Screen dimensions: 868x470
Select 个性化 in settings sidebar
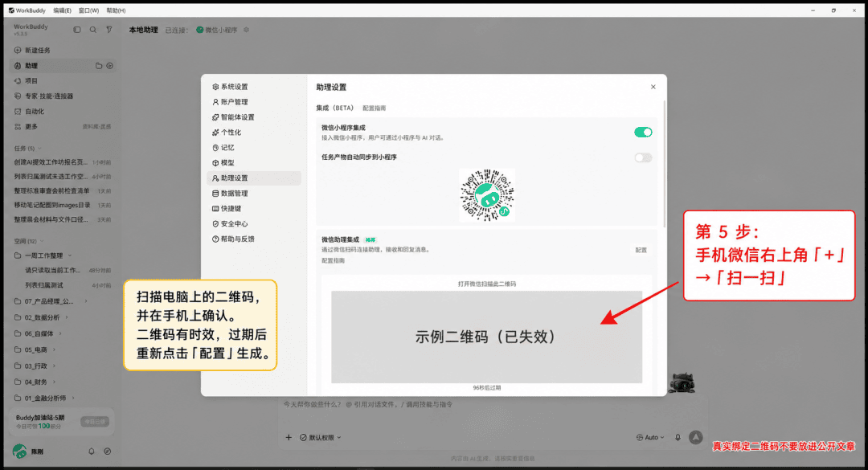[254, 133]
